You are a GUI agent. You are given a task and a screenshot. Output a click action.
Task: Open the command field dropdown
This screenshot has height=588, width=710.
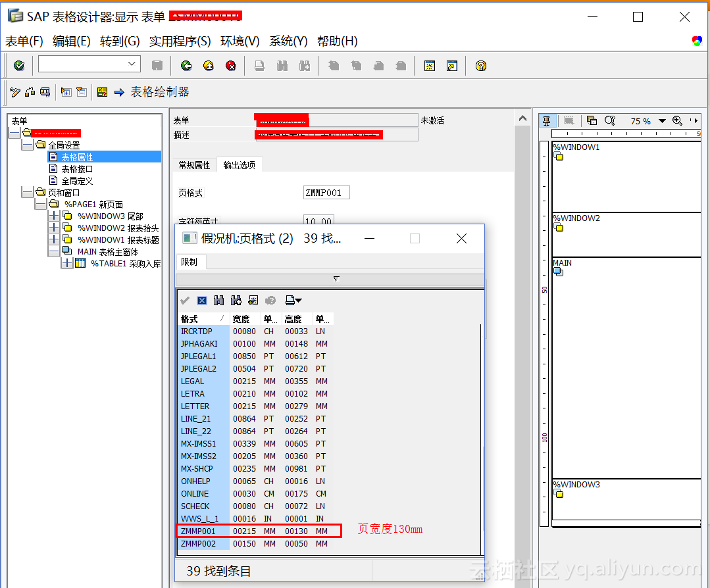pos(132,64)
